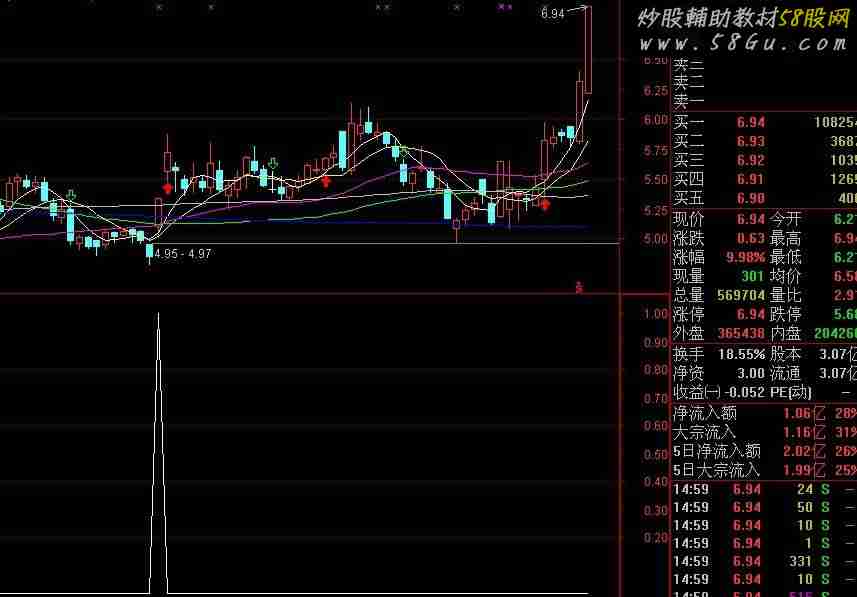Click the 1.00 indicator axis label

pyautogui.click(x=656, y=314)
